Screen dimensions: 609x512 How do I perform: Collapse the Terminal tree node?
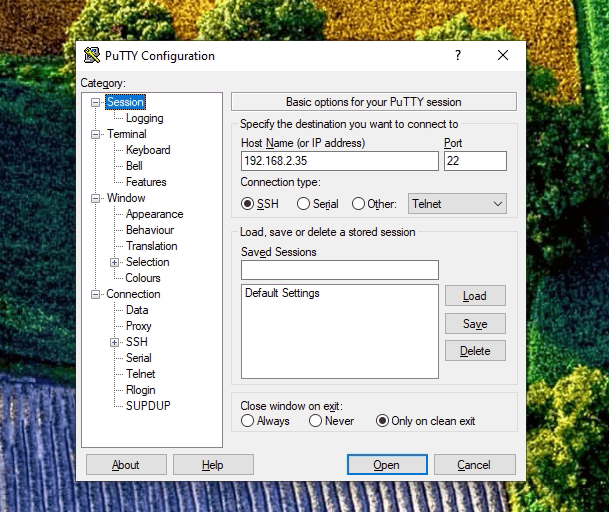(x=95, y=134)
